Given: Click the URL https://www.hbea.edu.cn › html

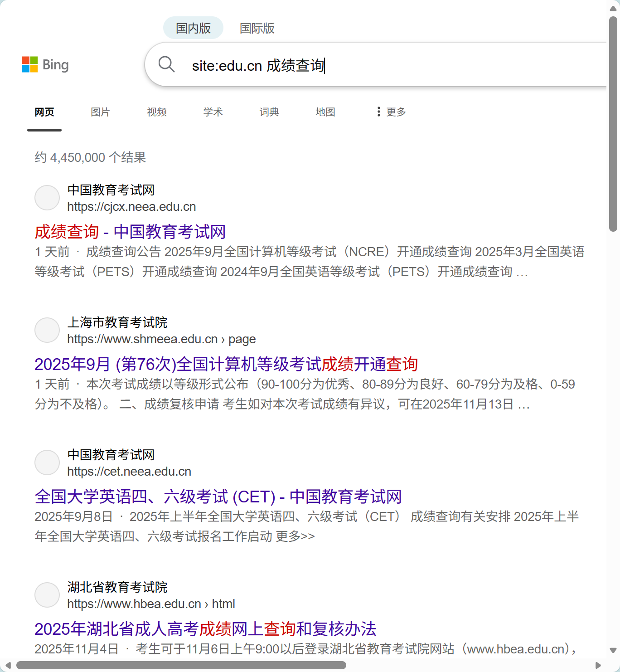Looking at the screenshot, I should 151,604.
